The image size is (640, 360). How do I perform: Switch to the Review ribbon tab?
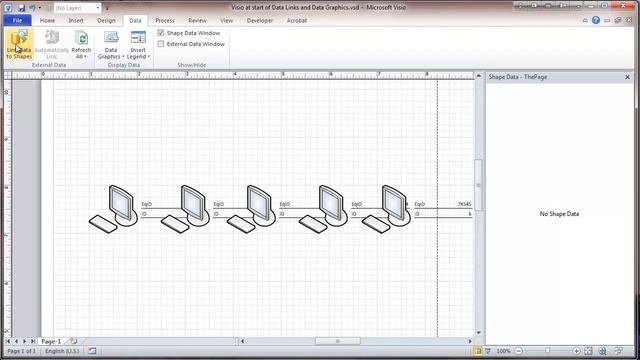coord(197,20)
